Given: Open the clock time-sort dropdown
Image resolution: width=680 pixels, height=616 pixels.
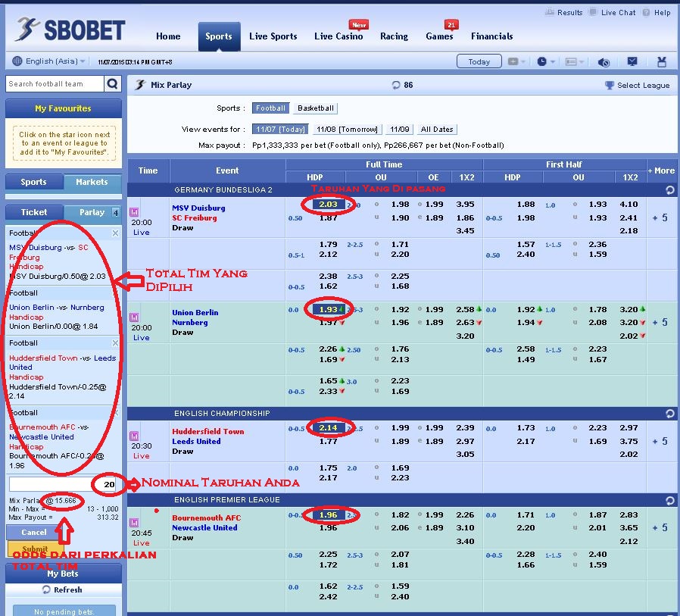Looking at the screenshot, I should click(546, 61).
